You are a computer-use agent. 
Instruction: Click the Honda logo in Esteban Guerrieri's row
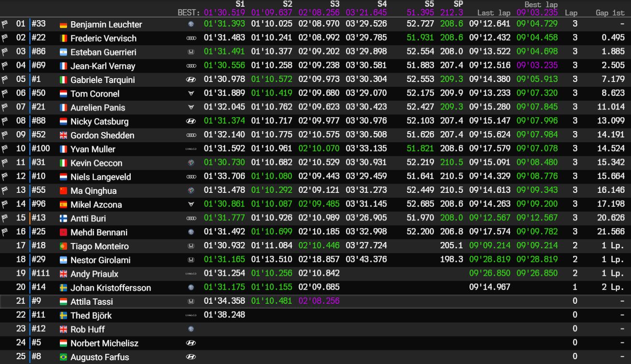click(191, 52)
